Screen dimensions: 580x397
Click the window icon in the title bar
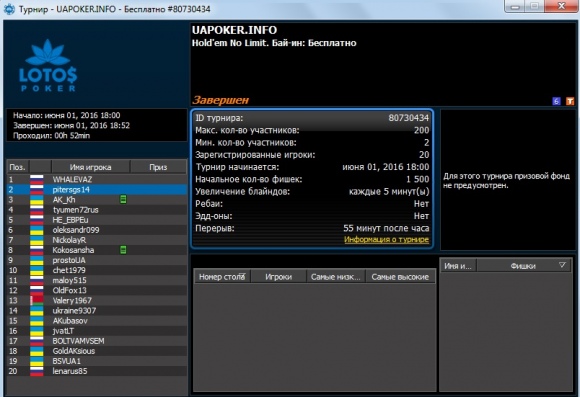click(x=9, y=9)
